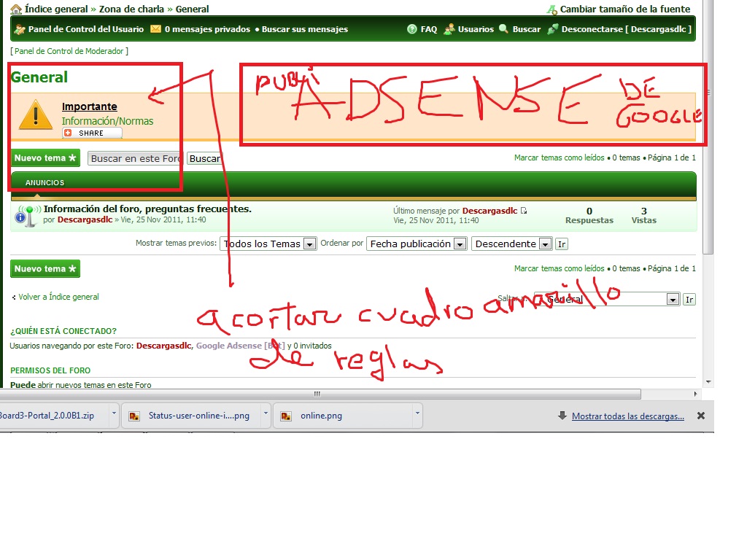Screen dimensions: 747x560
Task: Open last post author Descargasdlc profile
Action: tap(489, 211)
